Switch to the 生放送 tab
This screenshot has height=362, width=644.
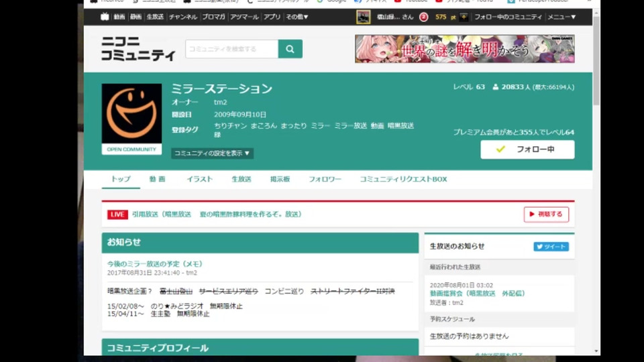[241, 179]
